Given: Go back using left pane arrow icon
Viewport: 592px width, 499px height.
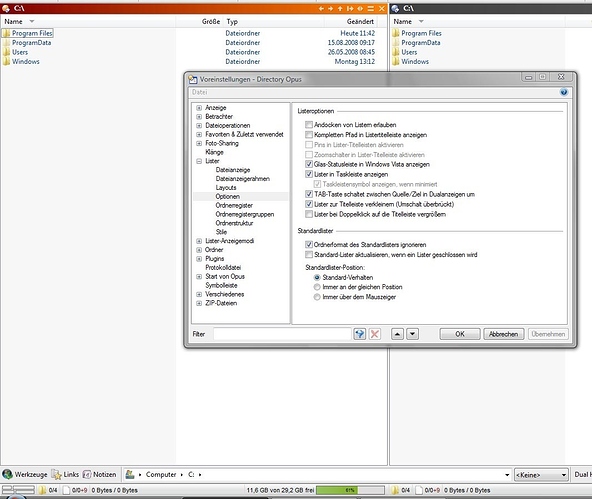Looking at the screenshot, I should pos(321,8).
